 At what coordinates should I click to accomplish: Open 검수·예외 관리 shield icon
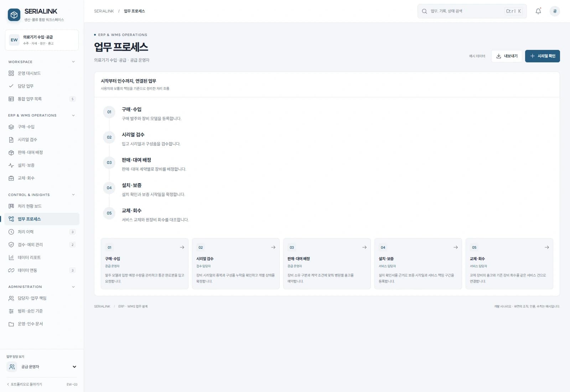click(11, 244)
